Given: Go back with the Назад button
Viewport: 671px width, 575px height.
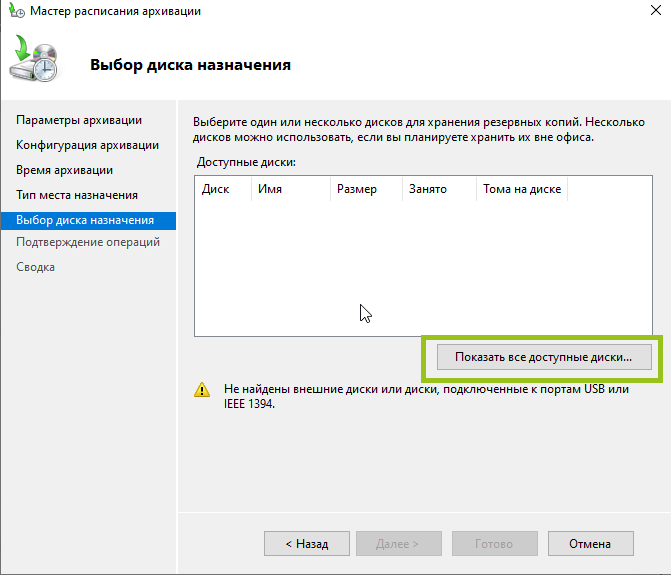Looking at the screenshot, I should click(307, 543).
